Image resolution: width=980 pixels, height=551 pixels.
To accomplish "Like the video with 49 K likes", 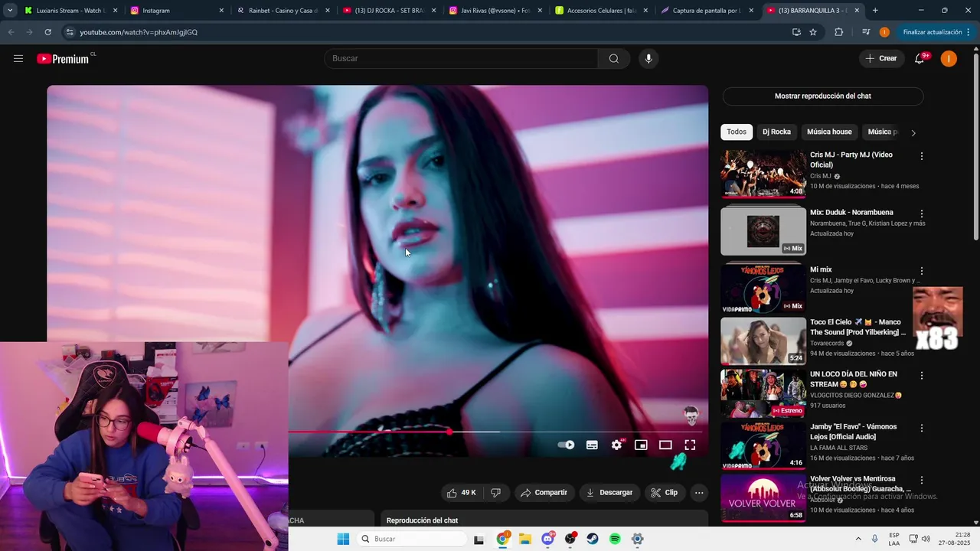I will coord(462,493).
